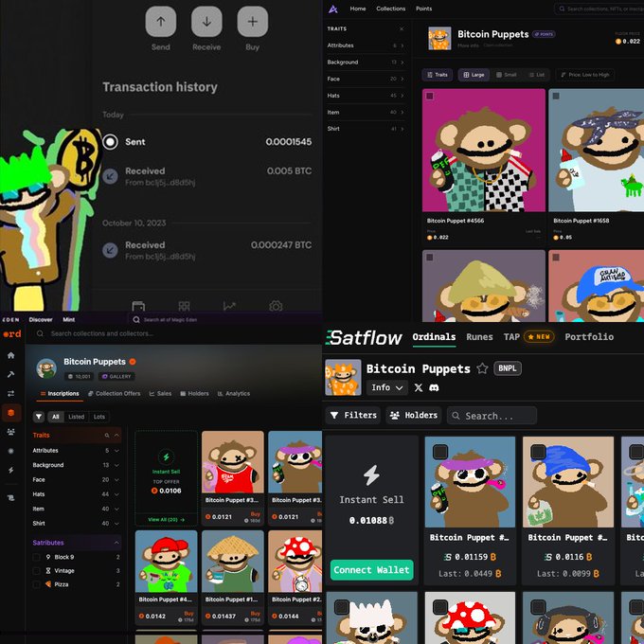Viewport: 644px width, 644px height.
Task: Select checkbox on Satflow puppet listed at 0.0116
Action: coord(538,452)
